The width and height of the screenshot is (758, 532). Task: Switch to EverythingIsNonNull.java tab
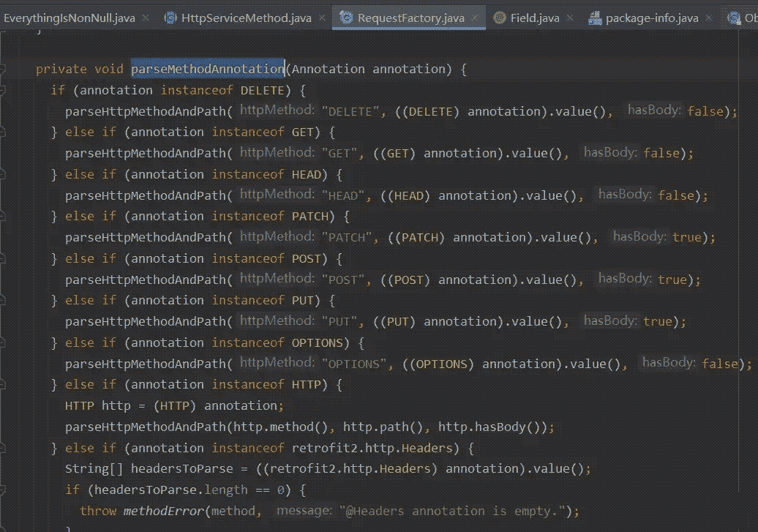(70, 18)
